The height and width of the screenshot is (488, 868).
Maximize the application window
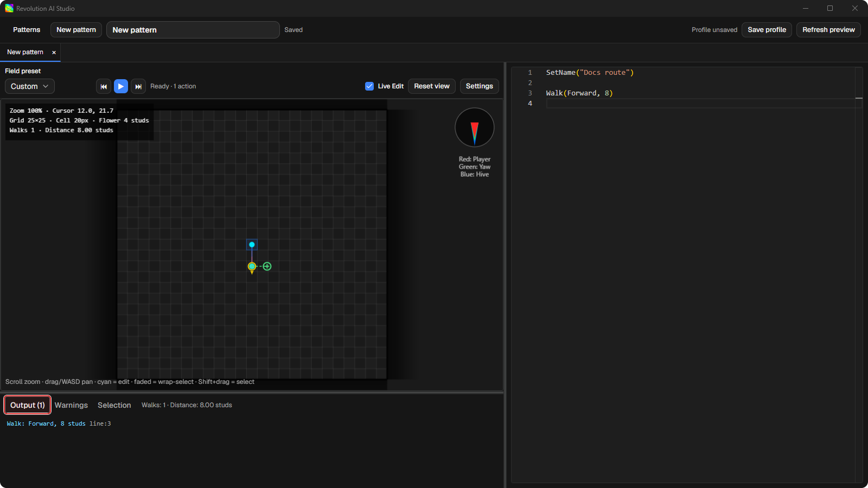[830, 8]
